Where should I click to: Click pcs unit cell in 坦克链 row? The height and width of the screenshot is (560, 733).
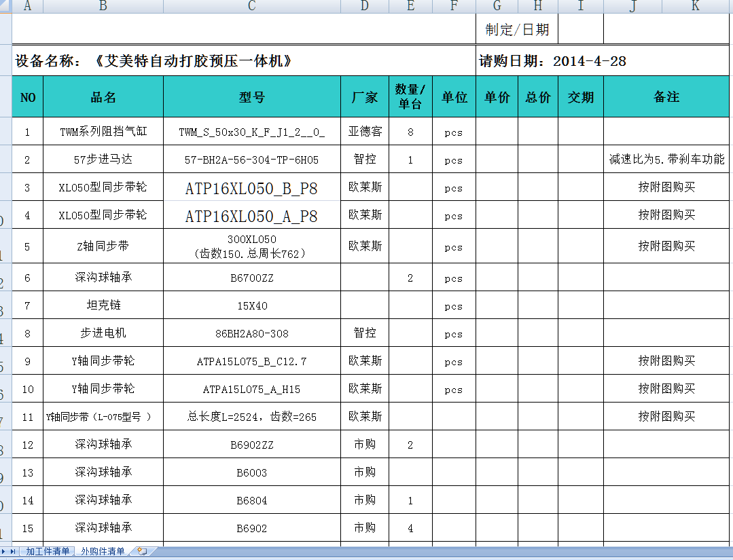(x=454, y=305)
